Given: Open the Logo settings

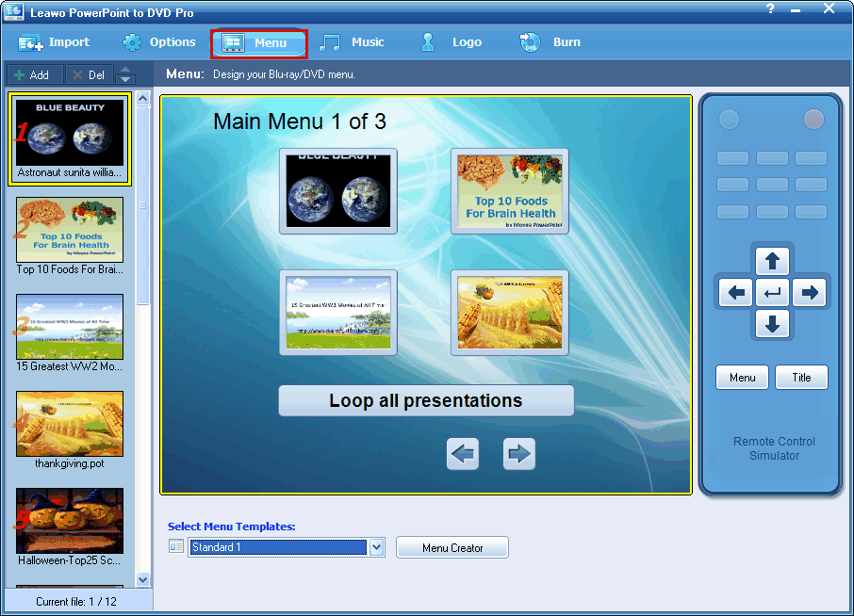Looking at the screenshot, I should coord(427,41).
